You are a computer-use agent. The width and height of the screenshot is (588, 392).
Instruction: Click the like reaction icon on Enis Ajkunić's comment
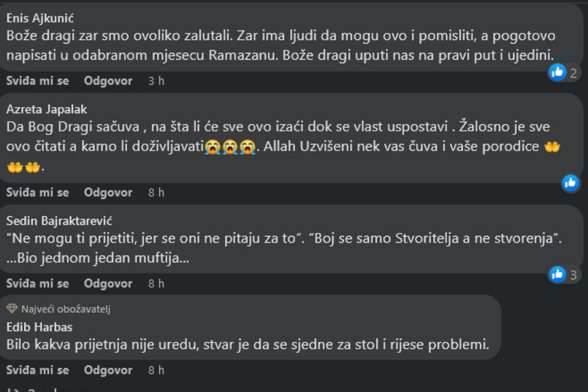click(557, 72)
